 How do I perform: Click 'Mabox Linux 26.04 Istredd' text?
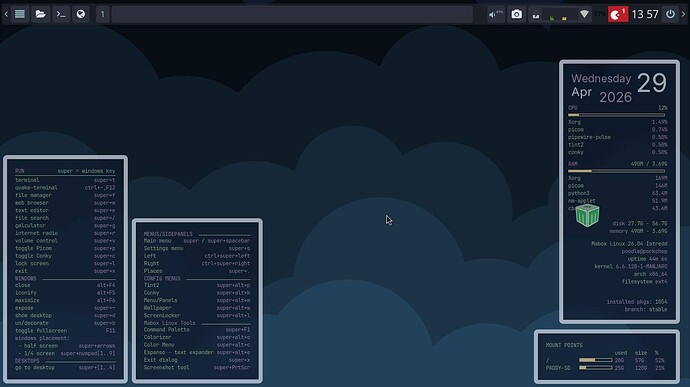(x=629, y=243)
